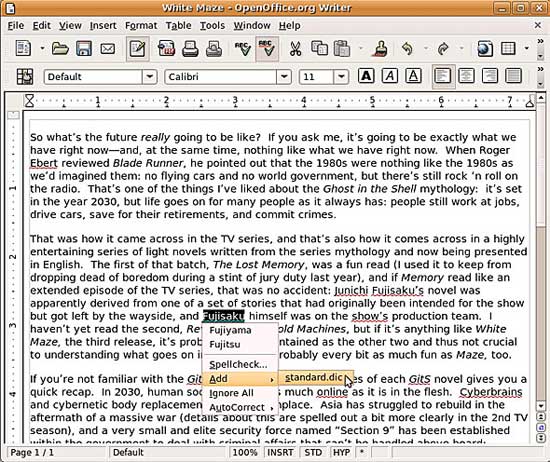This screenshot has height=462, width=550.
Task: Select Spellcheck... from context menu
Action: (240, 364)
